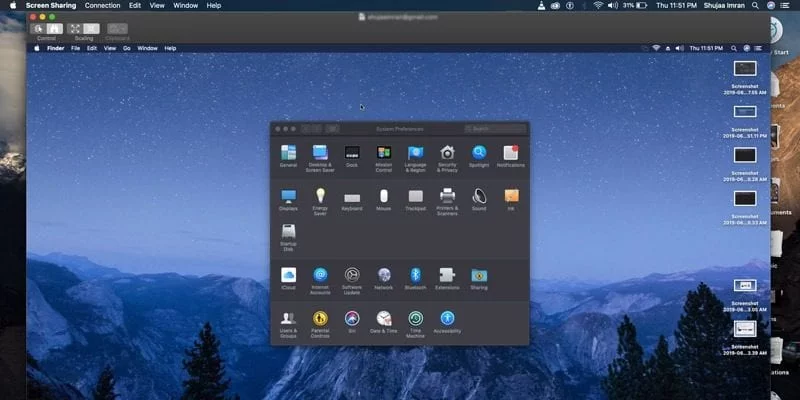
Task: Click the Time Machine icon
Action: tap(415, 319)
